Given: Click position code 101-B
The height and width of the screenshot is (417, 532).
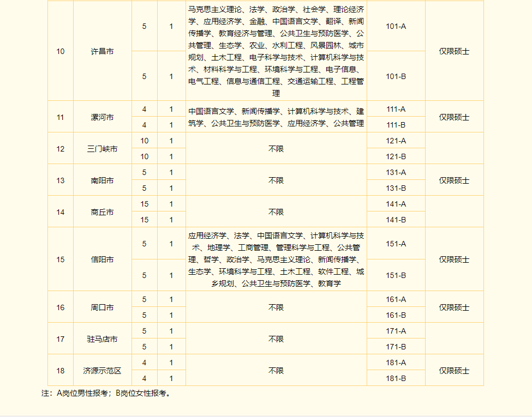Looking at the screenshot, I should 396,76.
